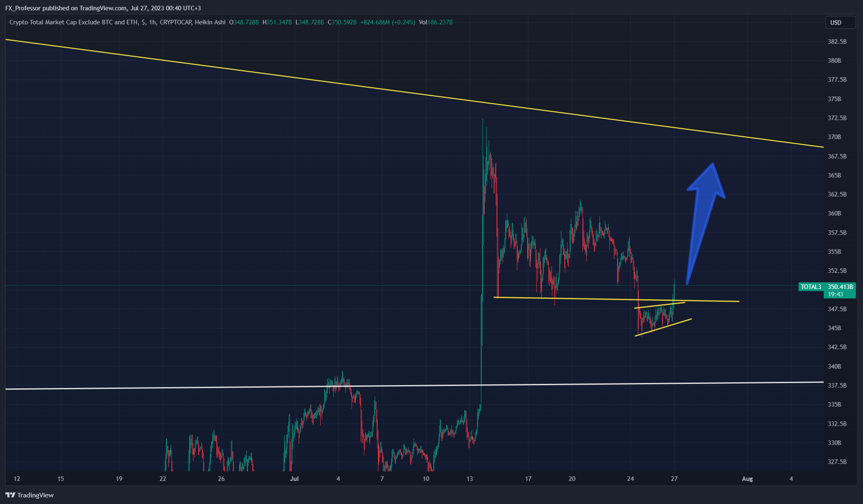Image resolution: width=863 pixels, height=504 pixels.
Task: Click date 19 on the time axis
Action: [x=119, y=479]
